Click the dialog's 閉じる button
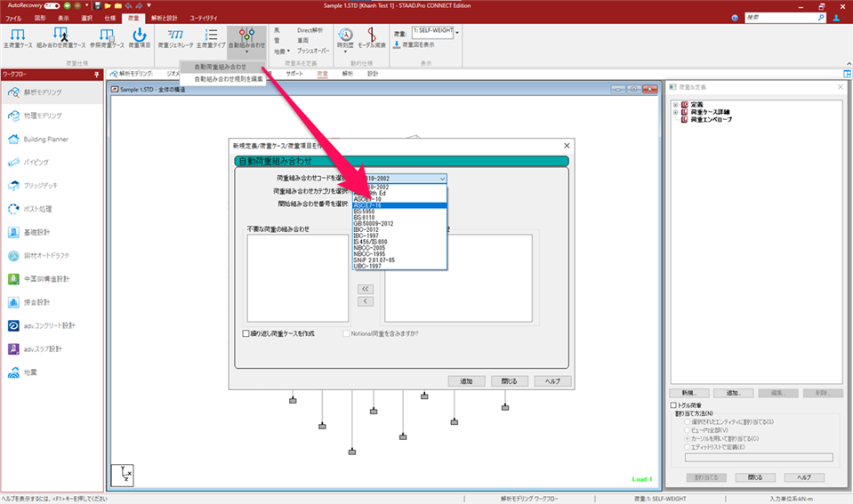Image resolution: width=853 pixels, height=504 pixels. point(509,381)
